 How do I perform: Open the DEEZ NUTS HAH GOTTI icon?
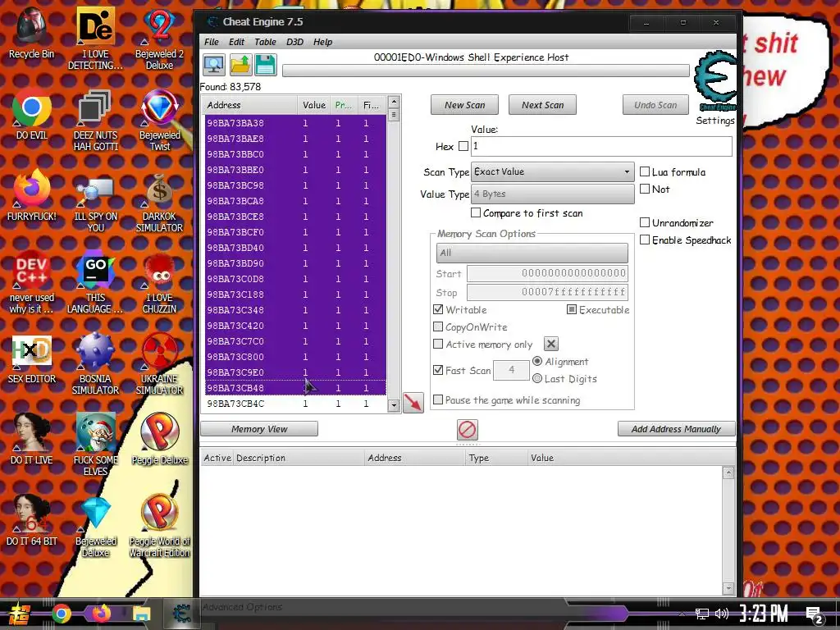pyautogui.click(x=95, y=120)
